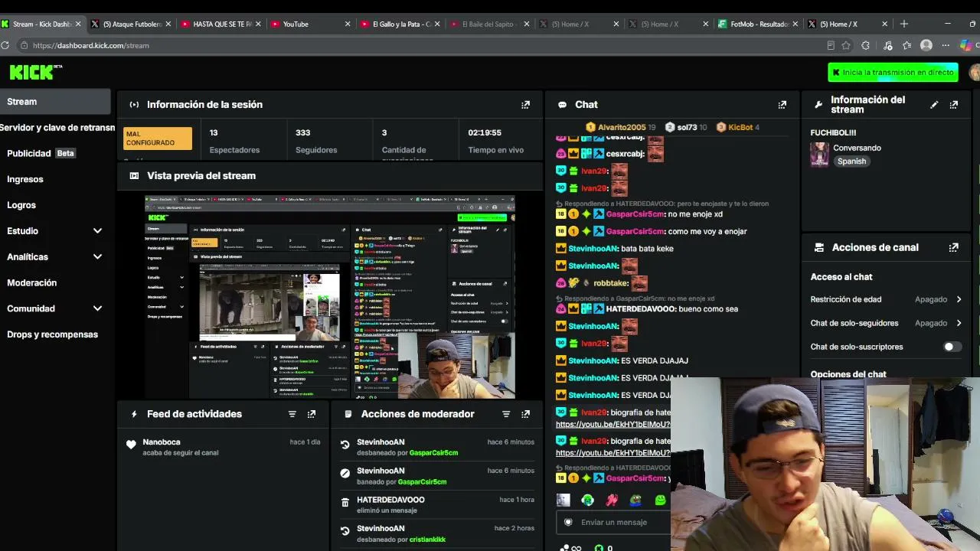Click the stream category thumbnail image
This screenshot has height=551, width=980.
coord(819,155)
